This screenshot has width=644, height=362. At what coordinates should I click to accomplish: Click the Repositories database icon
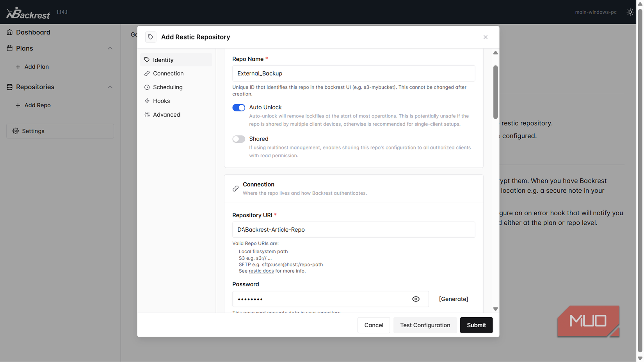tap(10, 87)
